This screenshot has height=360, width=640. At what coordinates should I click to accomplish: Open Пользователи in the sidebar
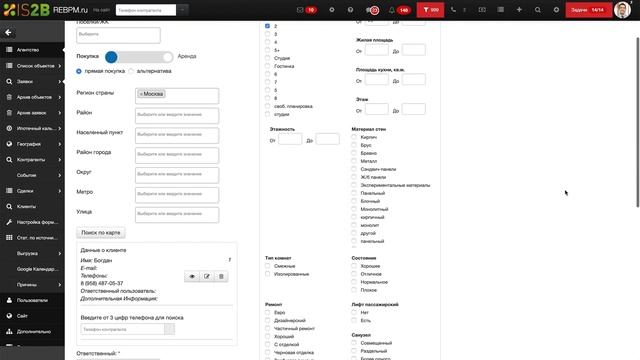(x=32, y=300)
